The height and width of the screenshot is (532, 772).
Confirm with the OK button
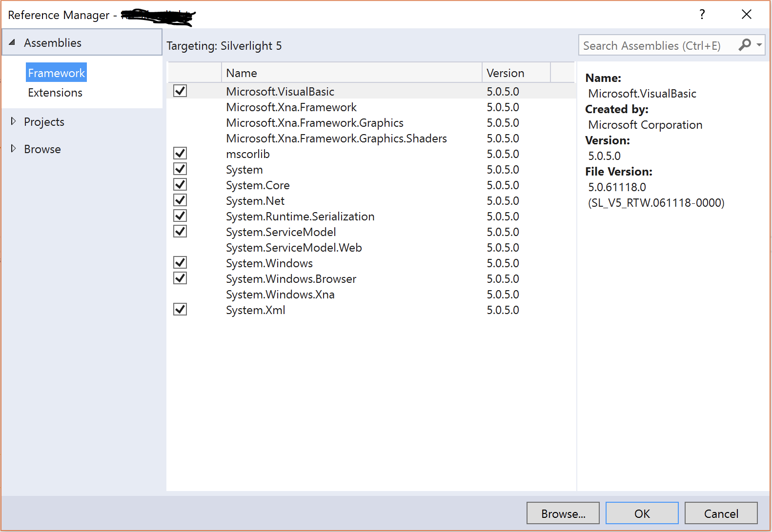(x=642, y=513)
